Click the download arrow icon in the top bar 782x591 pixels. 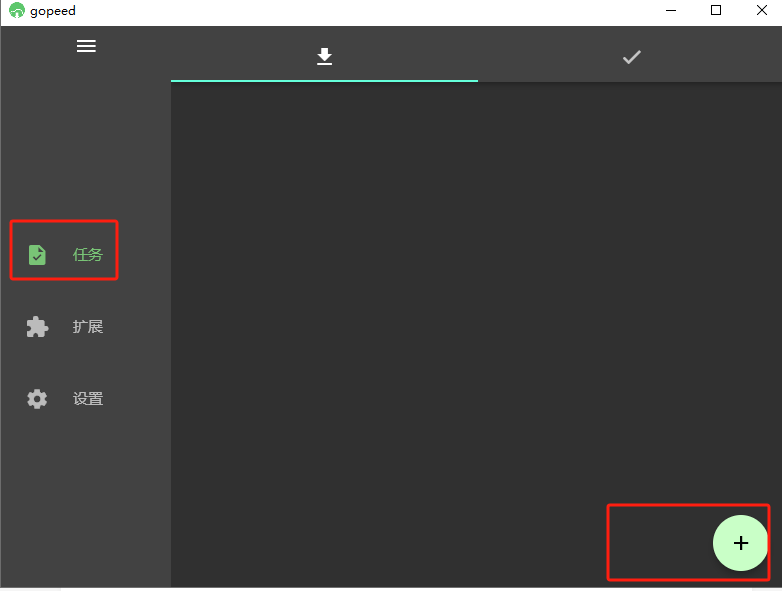(324, 56)
